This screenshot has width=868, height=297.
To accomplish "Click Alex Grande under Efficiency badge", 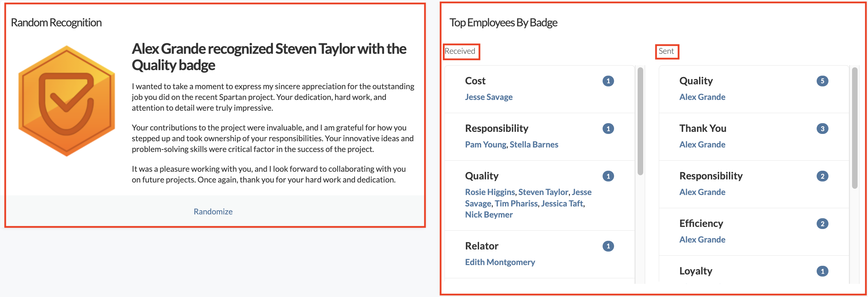I will point(702,240).
